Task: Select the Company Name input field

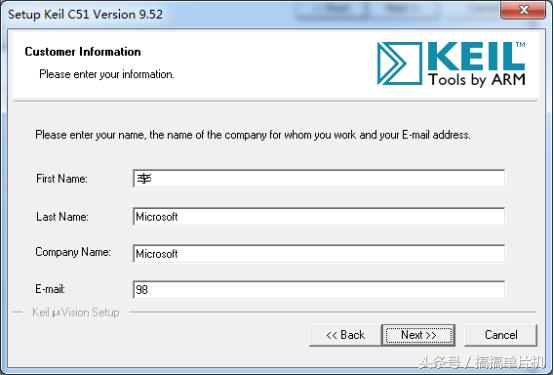Action: point(319,253)
